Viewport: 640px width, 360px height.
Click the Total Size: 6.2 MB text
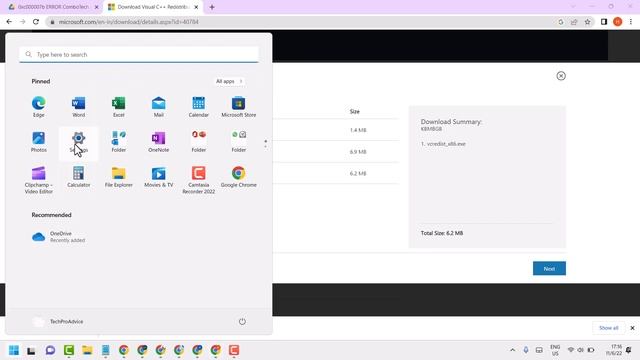click(x=442, y=233)
